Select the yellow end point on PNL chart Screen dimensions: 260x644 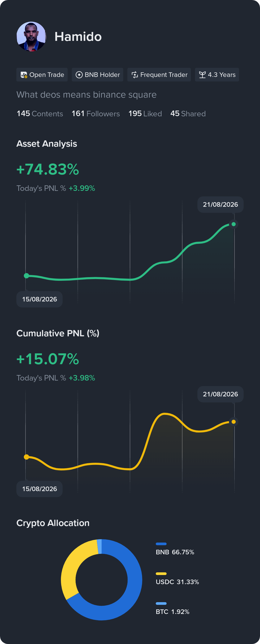234,422
